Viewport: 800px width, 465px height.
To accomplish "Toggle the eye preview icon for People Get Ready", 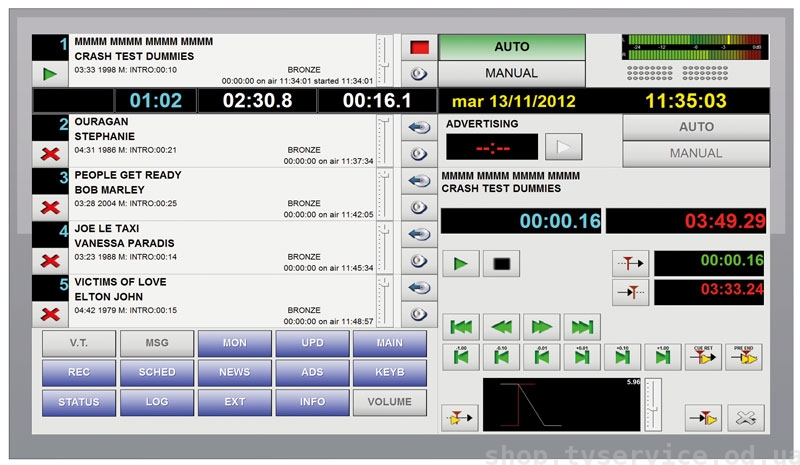I will [x=418, y=207].
